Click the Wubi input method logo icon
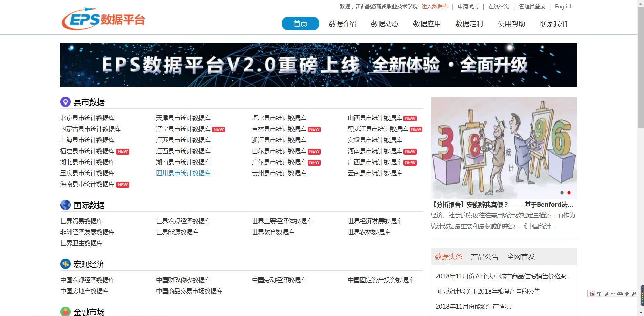644x316 pixels. pyautogui.click(x=592, y=294)
